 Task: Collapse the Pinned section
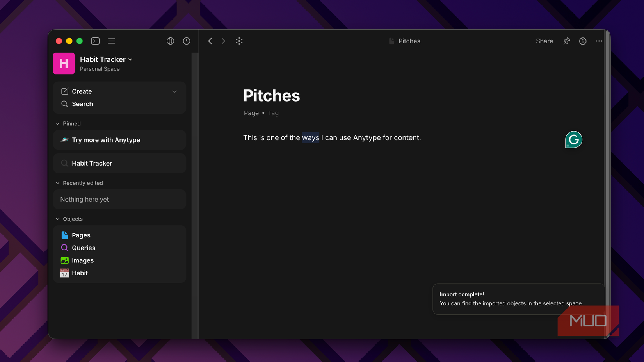pos(57,123)
